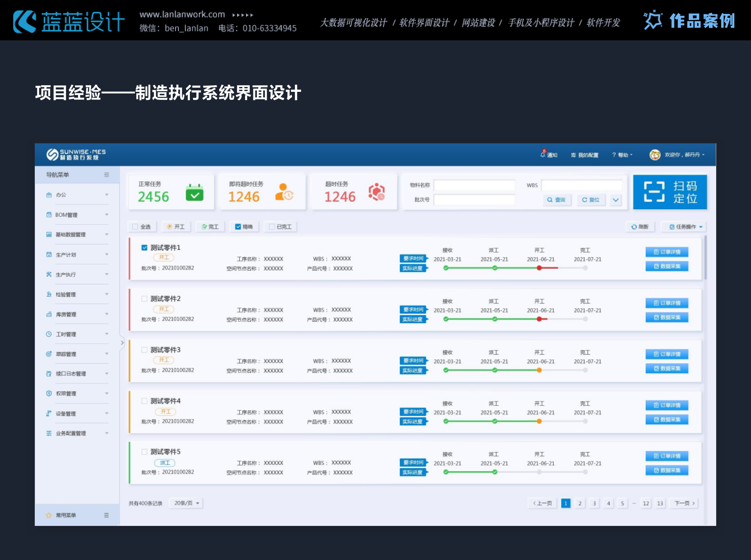The height and width of the screenshot is (560, 751).
Task: Open the 20条/页 page size dropdown
Action: 186,503
